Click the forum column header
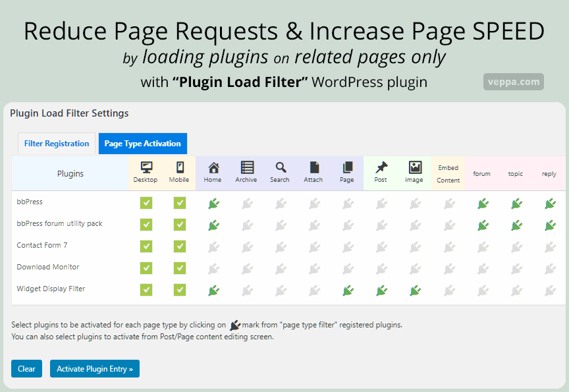The width and height of the screenshot is (569, 392). [x=482, y=174]
